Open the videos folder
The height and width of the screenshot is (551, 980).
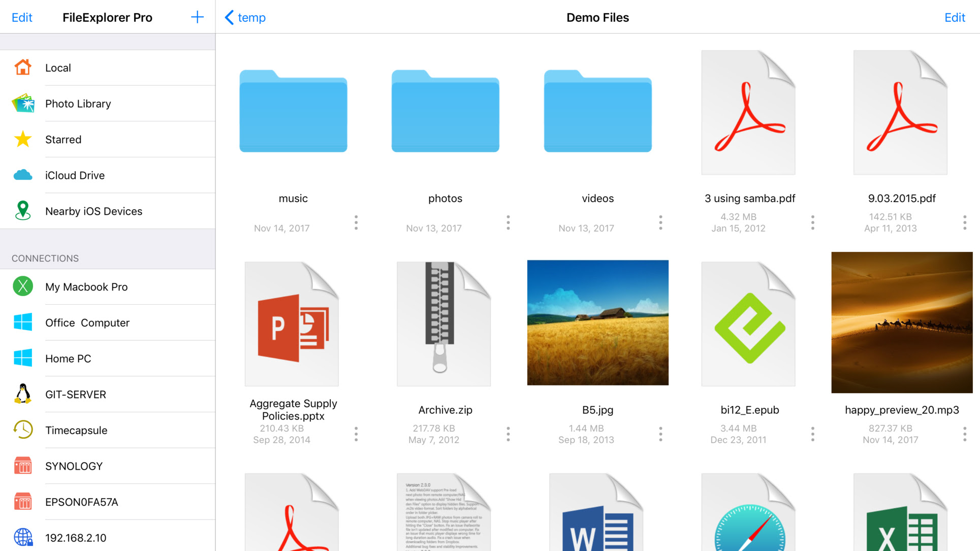(x=597, y=111)
